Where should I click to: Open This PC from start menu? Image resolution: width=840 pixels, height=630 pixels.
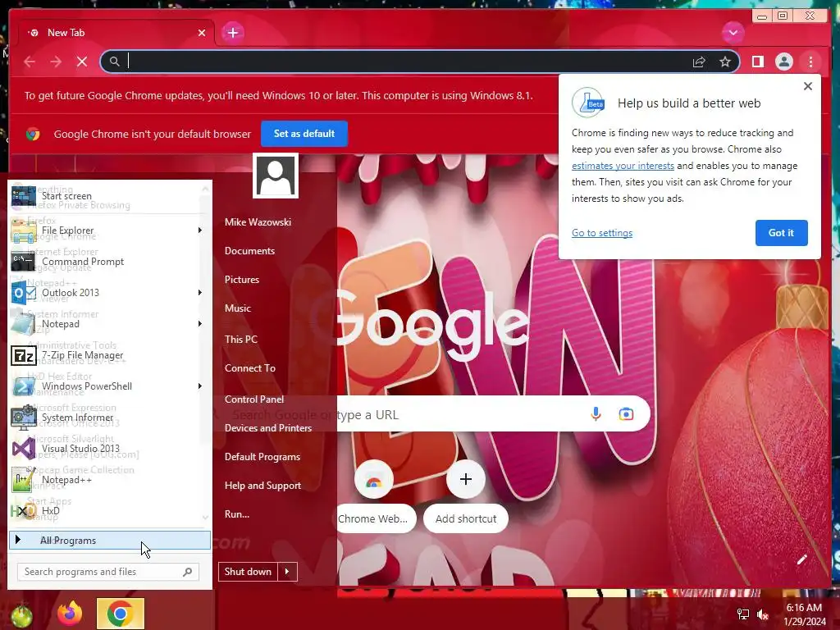(x=241, y=339)
